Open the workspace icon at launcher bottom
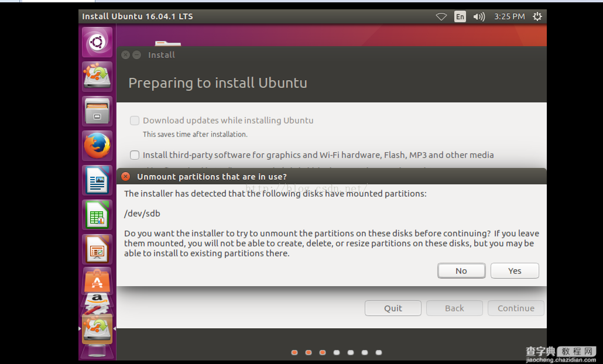 coord(97,352)
